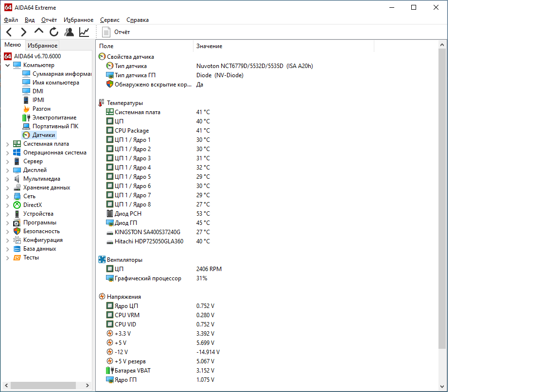Image resolution: width=560 pixels, height=392 pixels.
Task: Select the Датчики sensor item
Action: click(39, 135)
